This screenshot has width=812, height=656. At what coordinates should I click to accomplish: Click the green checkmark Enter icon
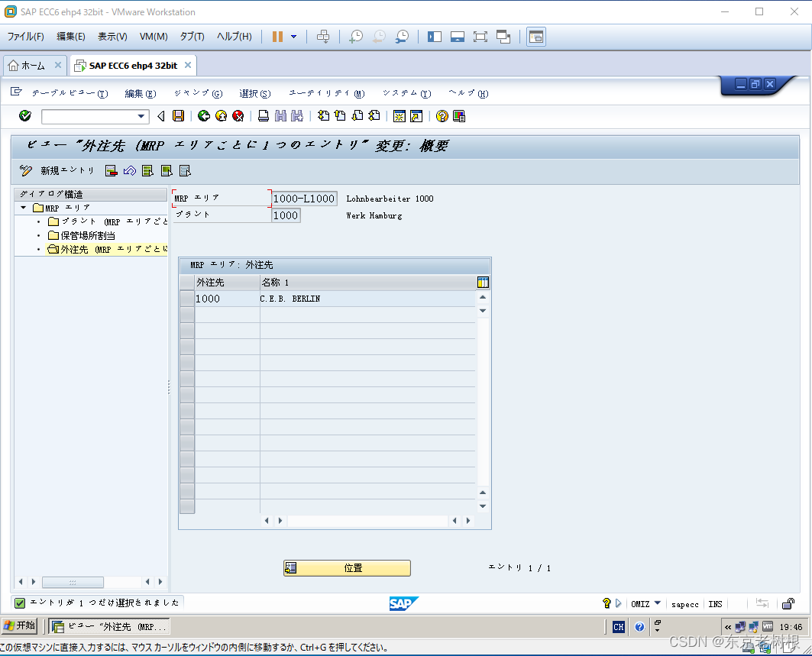25,116
